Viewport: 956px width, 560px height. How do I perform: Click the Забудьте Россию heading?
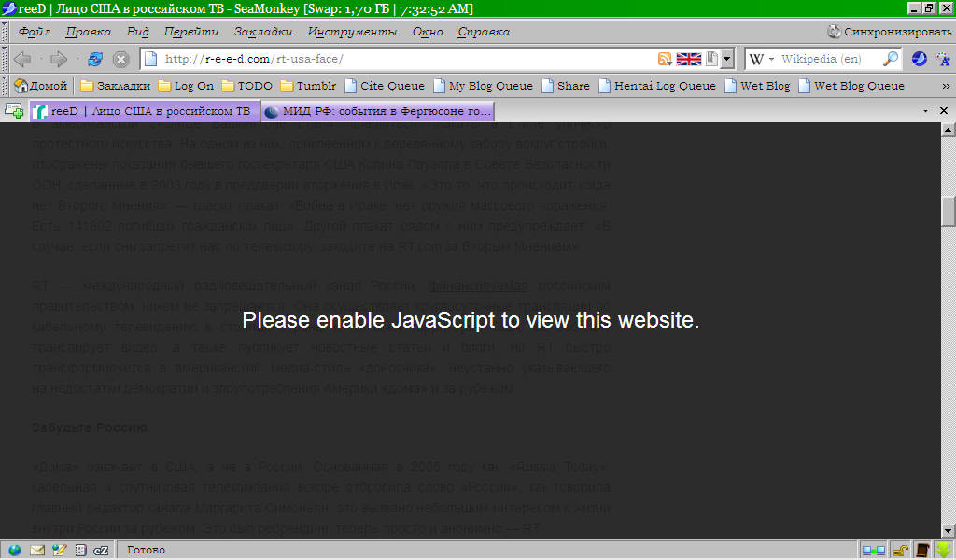point(90,427)
